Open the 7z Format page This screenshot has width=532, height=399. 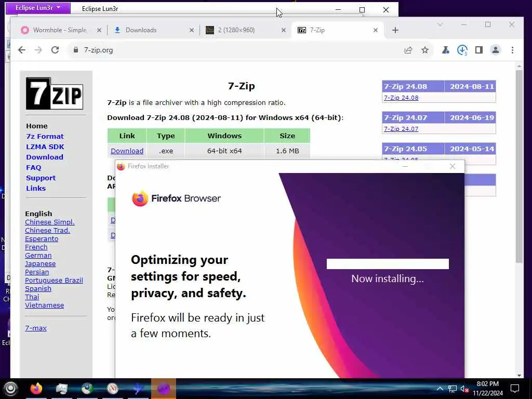tap(45, 137)
